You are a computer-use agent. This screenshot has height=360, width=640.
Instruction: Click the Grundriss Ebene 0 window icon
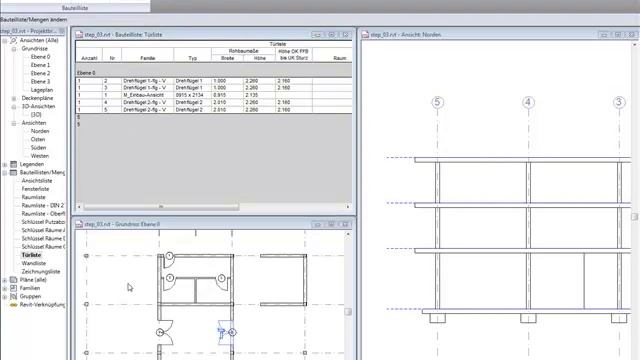pos(79,224)
